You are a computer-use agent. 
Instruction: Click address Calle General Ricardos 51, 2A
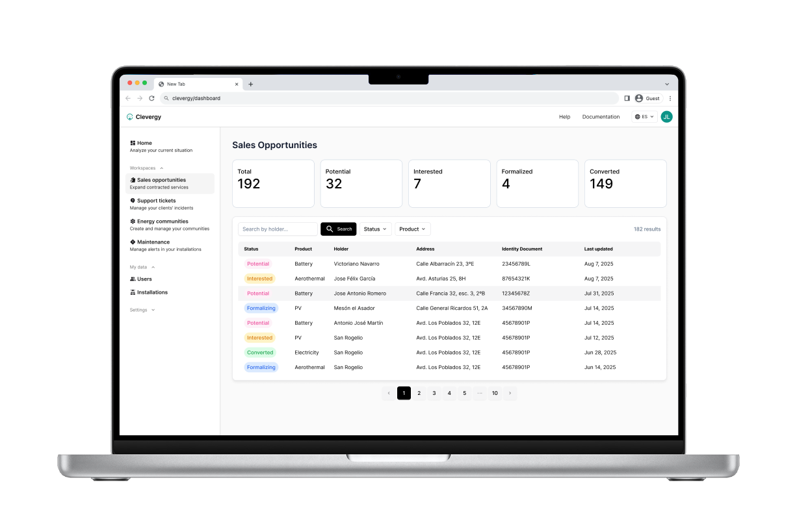pos(452,308)
